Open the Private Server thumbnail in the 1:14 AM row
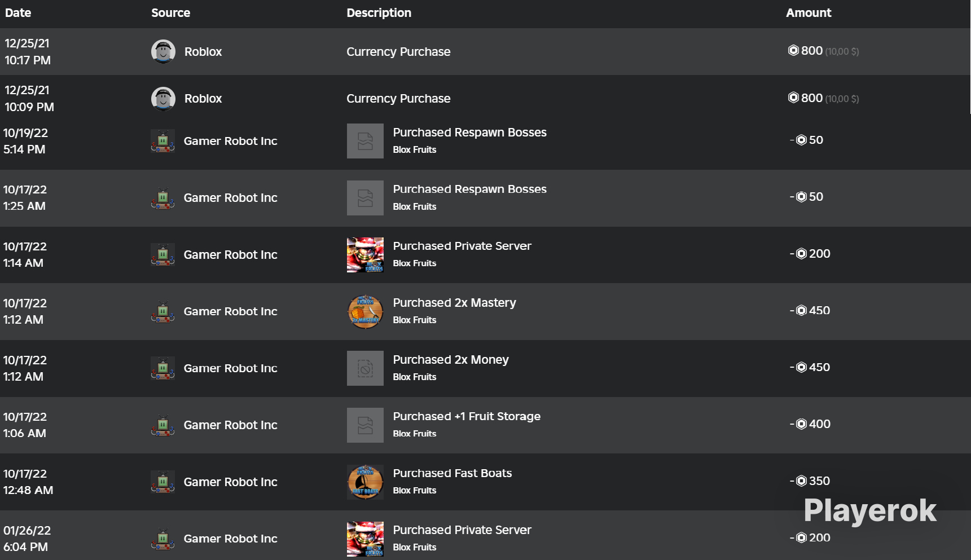971x560 pixels. (x=365, y=255)
